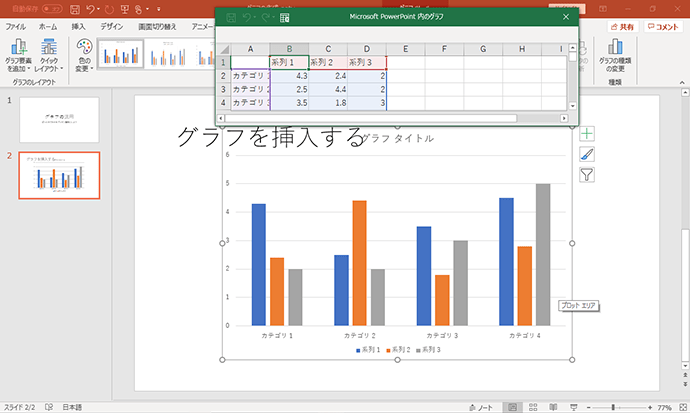Click the Save icon in title bar
The image size is (690, 413).
click(x=75, y=9)
